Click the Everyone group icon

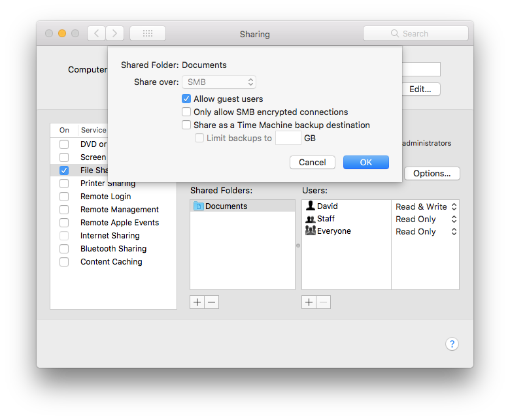[x=311, y=231]
